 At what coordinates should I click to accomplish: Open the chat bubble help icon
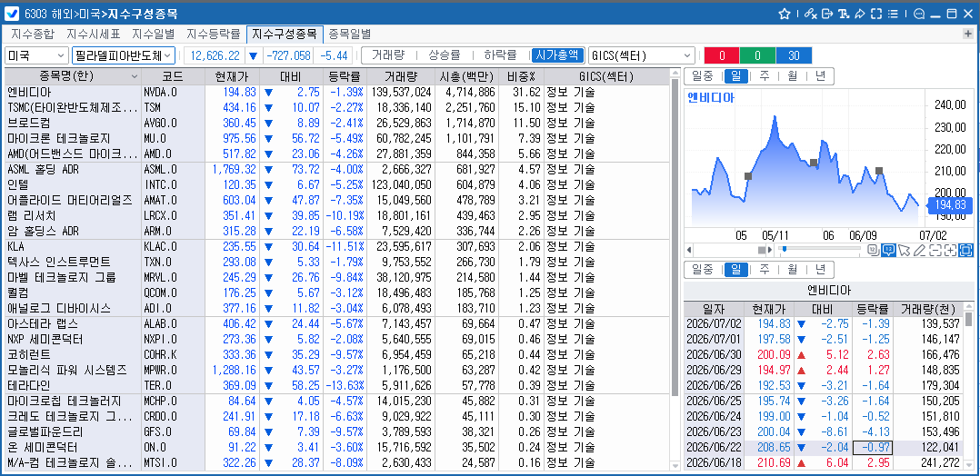[x=919, y=14]
